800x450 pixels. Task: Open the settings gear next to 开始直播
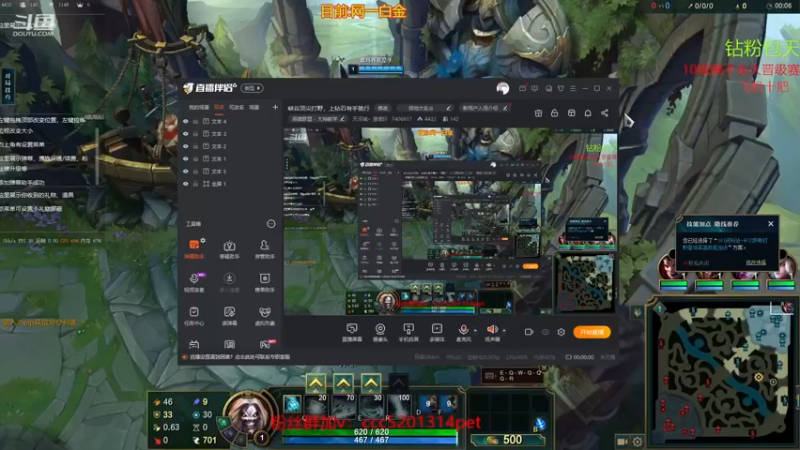(x=561, y=332)
